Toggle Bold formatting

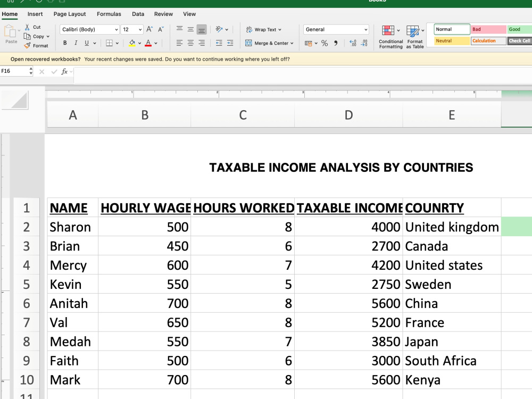pyautogui.click(x=65, y=43)
